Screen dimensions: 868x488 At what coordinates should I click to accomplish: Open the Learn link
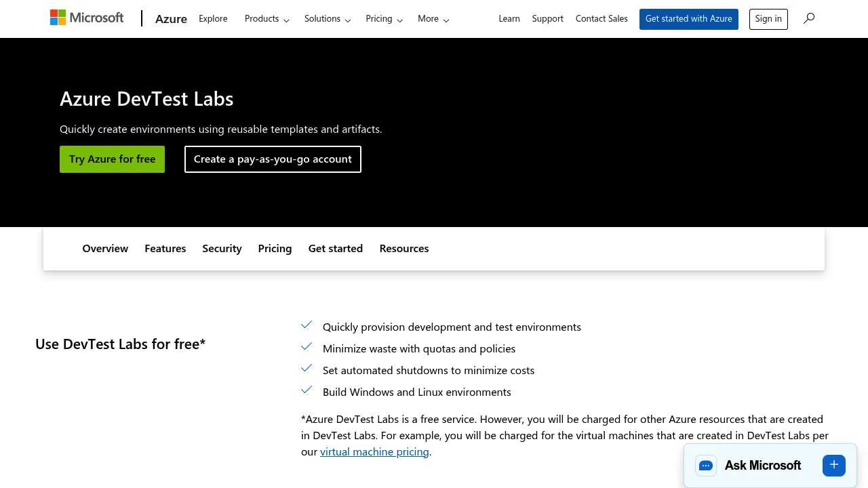[x=509, y=19]
